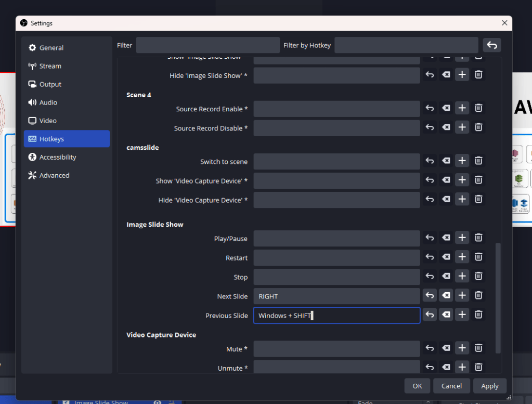Clear the Restart hotkey

(446, 257)
